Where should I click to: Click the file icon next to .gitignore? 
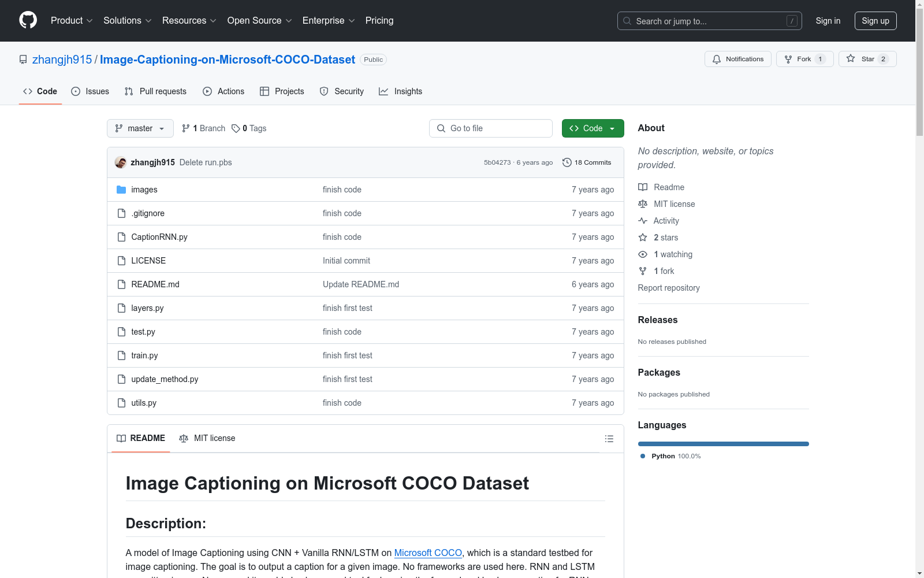click(x=121, y=213)
